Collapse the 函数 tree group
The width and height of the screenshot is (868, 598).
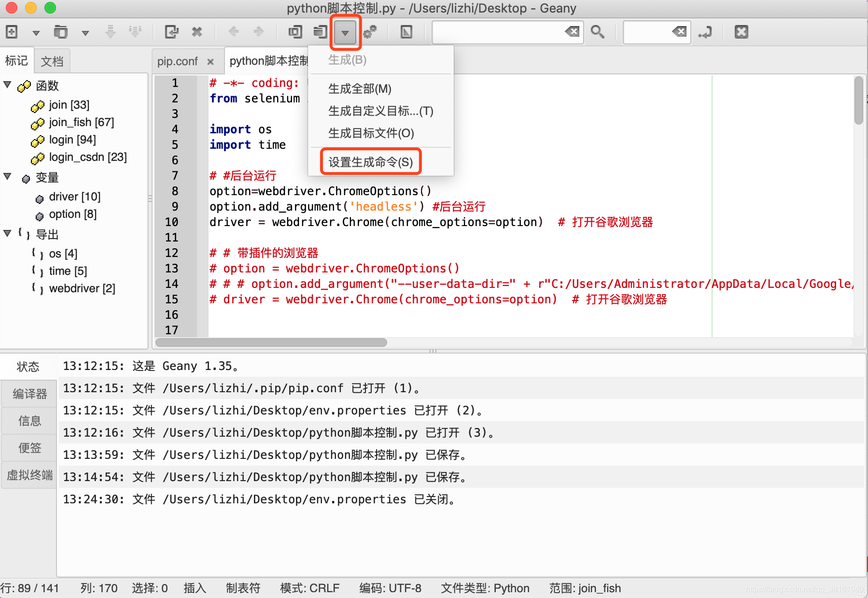click(7, 85)
